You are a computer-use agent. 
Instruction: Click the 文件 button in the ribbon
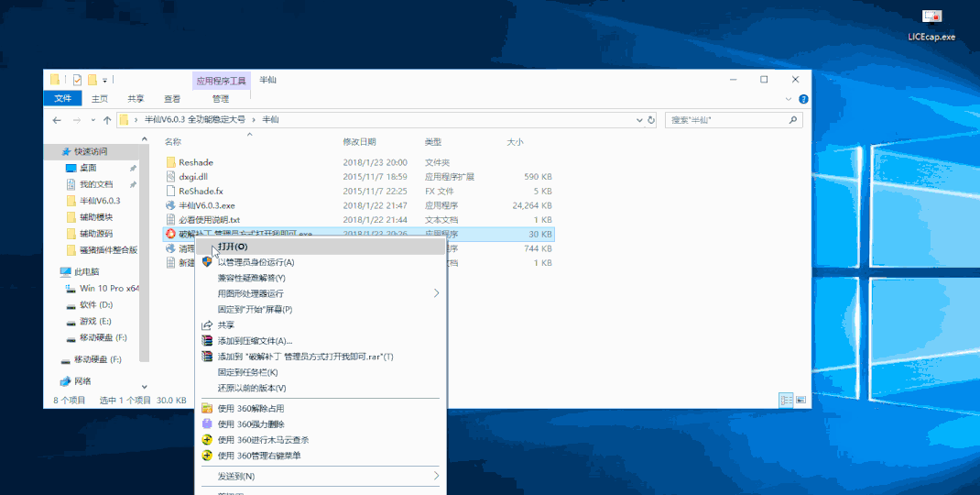62,99
